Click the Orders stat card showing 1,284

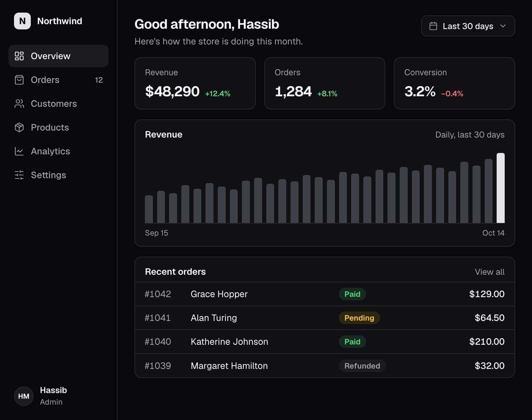325,83
